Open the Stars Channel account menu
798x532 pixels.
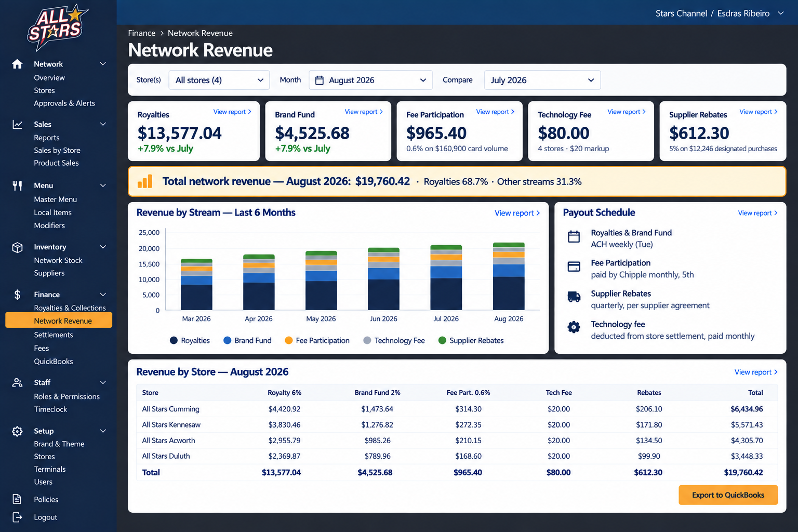click(x=720, y=13)
